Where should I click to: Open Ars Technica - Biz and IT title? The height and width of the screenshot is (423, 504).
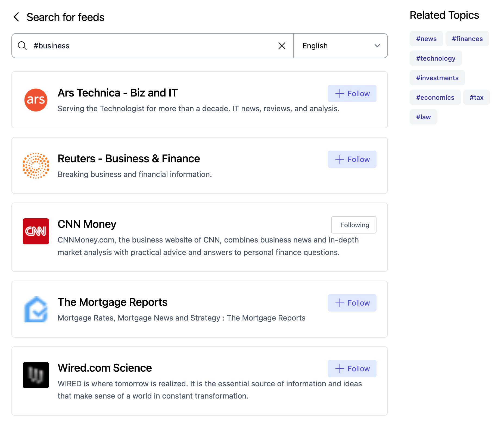coord(118,93)
